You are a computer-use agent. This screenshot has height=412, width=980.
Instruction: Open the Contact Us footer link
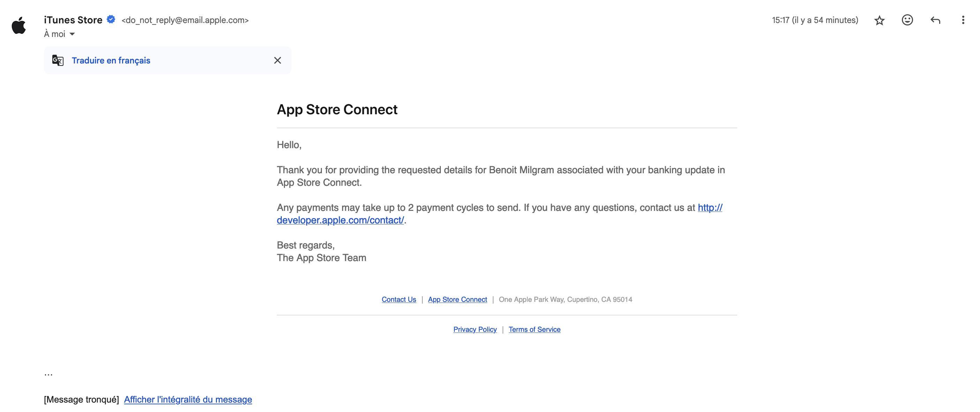point(399,299)
